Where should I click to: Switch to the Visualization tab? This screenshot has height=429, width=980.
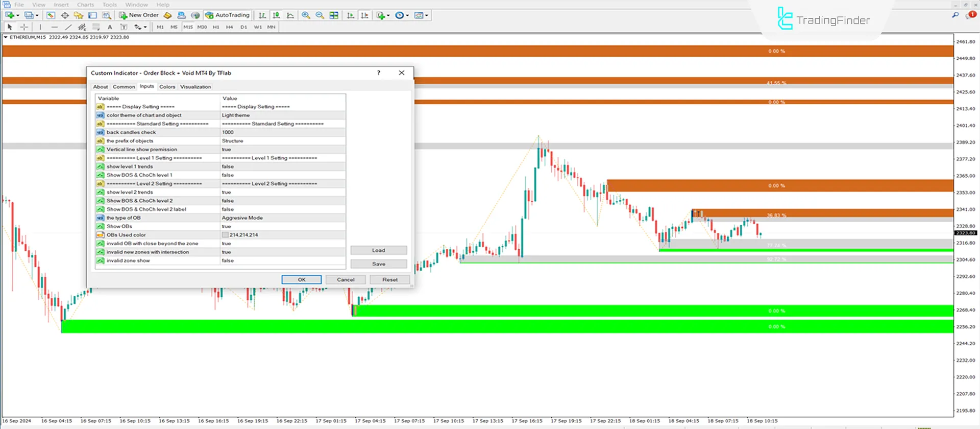pos(195,87)
